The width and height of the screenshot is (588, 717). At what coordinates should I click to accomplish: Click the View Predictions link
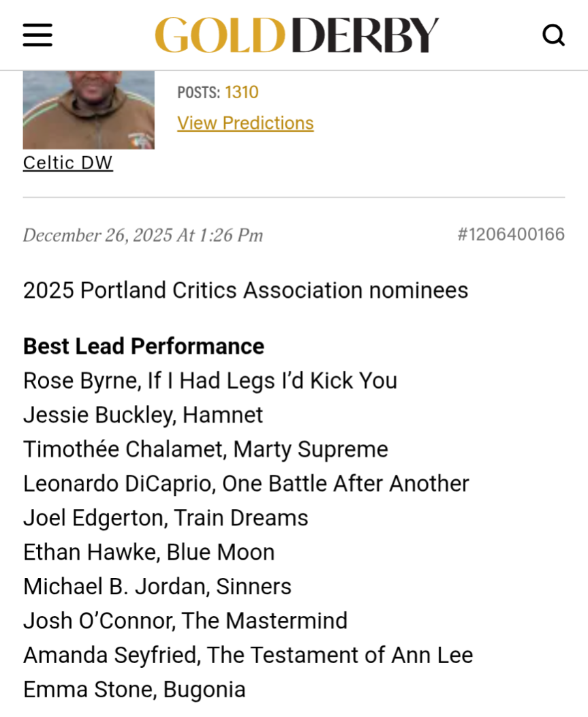pyautogui.click(x=245, y=123)
